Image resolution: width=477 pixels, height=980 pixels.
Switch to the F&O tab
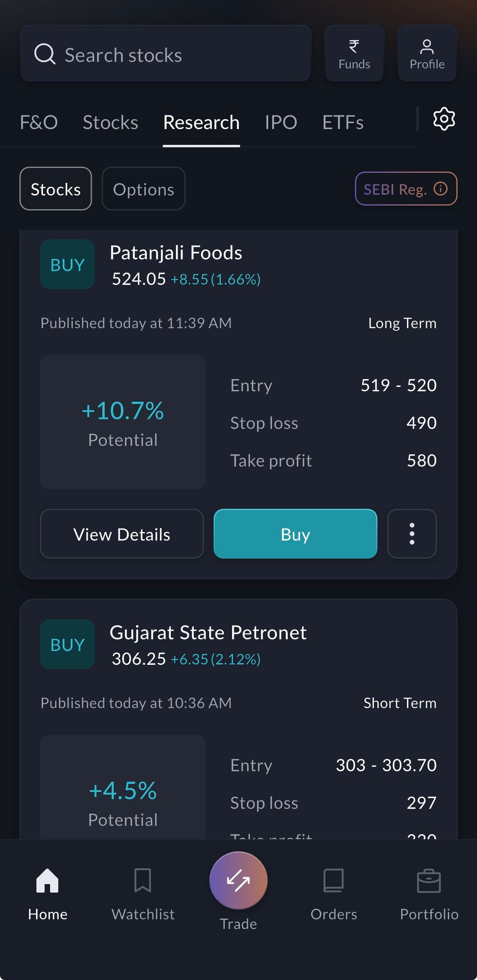tap(39, 122)
